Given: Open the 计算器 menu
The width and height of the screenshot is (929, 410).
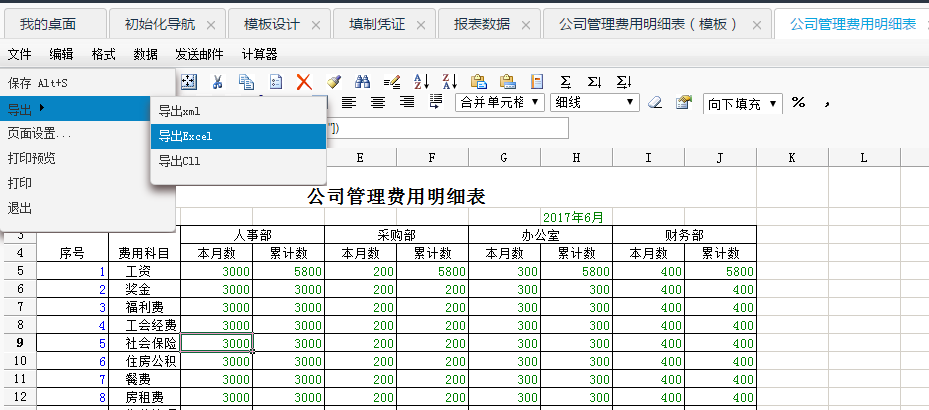Looking at the screenshot, I should pos(260,54).
